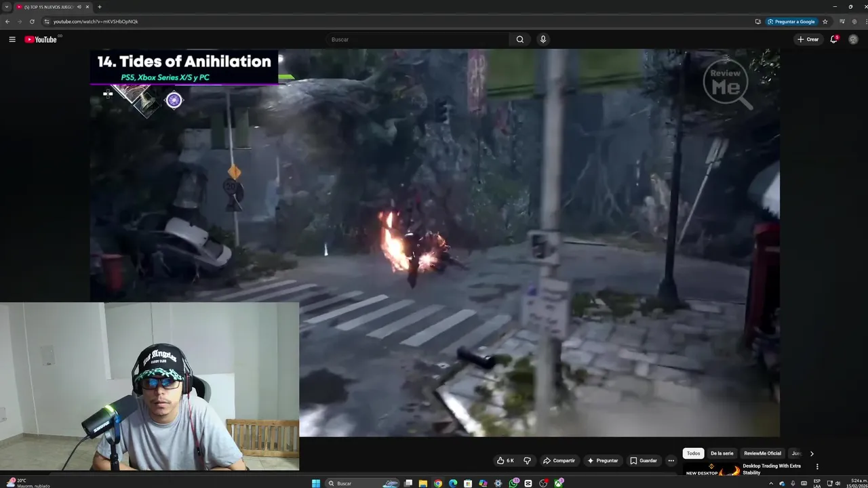
Task: Open Task View in taskbar
Action: 408,483
